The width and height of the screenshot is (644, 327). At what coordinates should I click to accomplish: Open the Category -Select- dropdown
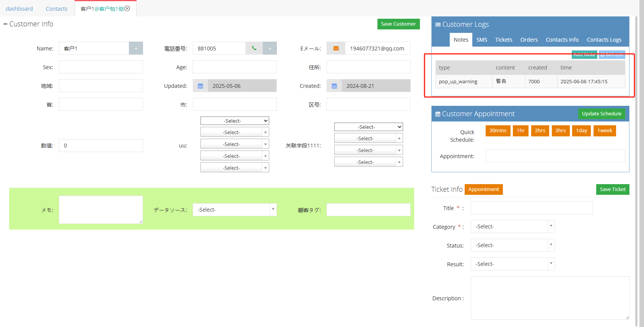(512, 227)
